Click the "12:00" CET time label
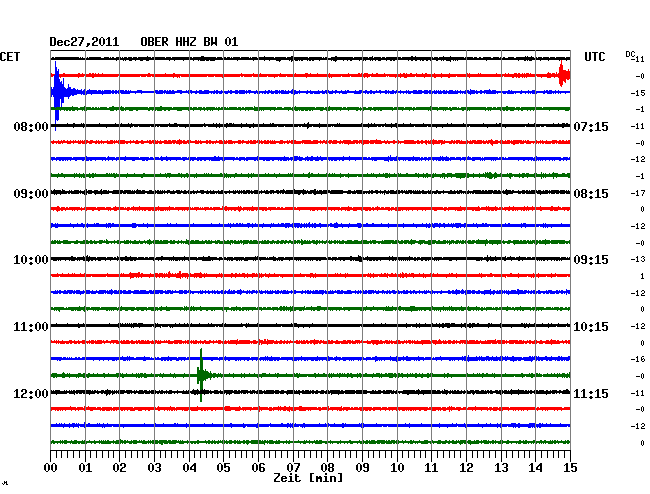Image resolution: width=650 pixels, height=494 pixels. pos(31,393)
